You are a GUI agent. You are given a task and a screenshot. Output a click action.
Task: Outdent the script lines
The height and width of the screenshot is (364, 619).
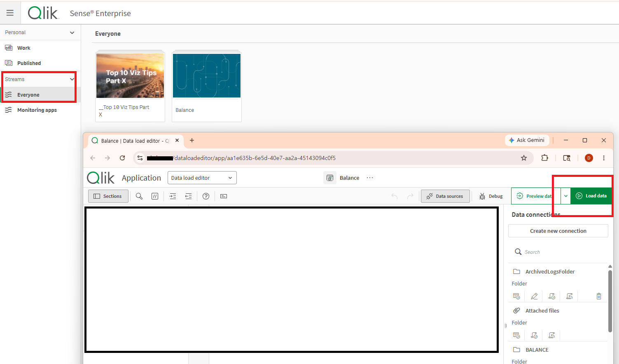(x=188, y=196)
